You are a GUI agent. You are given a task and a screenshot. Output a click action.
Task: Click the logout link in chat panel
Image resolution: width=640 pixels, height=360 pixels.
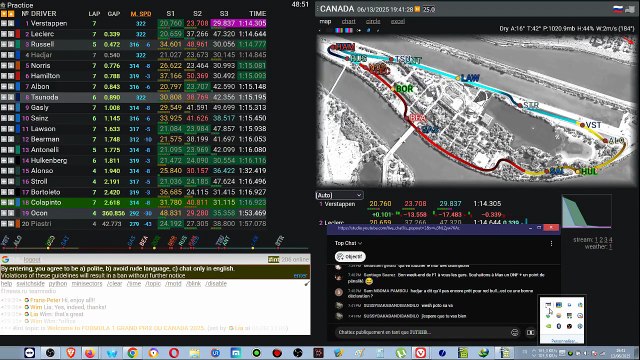32,260
